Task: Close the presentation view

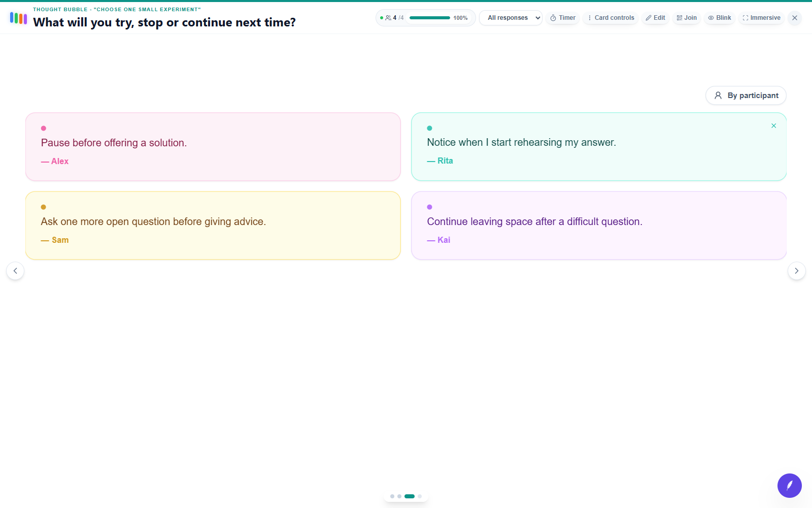Action: pyautogui.click(x=795, y=18)
